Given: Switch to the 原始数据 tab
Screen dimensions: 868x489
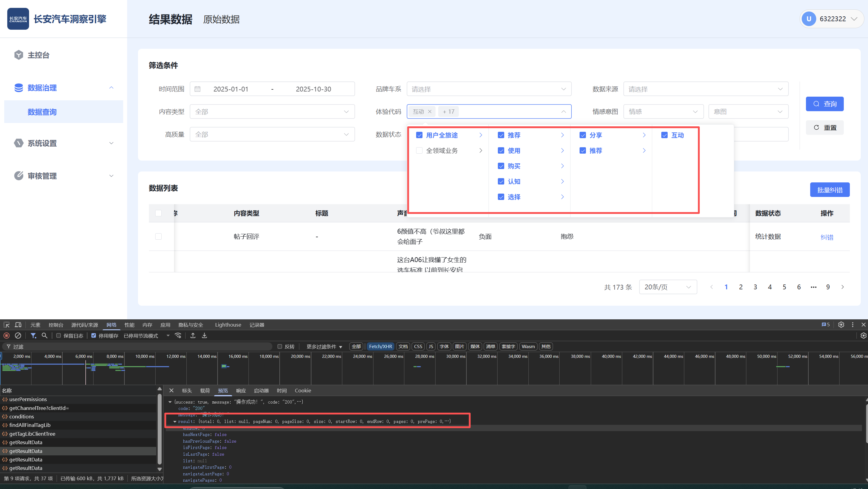Looking at the screenshot, I should pos(221,20).
